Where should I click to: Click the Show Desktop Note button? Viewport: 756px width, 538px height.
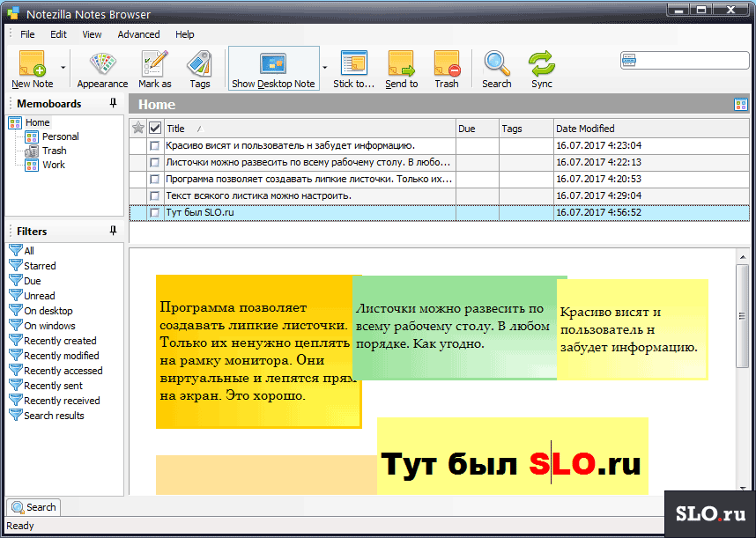tap(273, 69)
